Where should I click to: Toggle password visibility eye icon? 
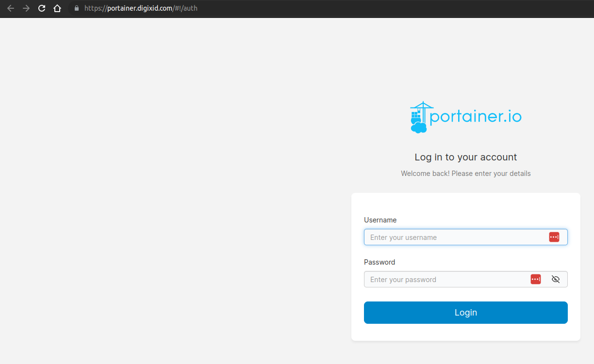(556, 279)
